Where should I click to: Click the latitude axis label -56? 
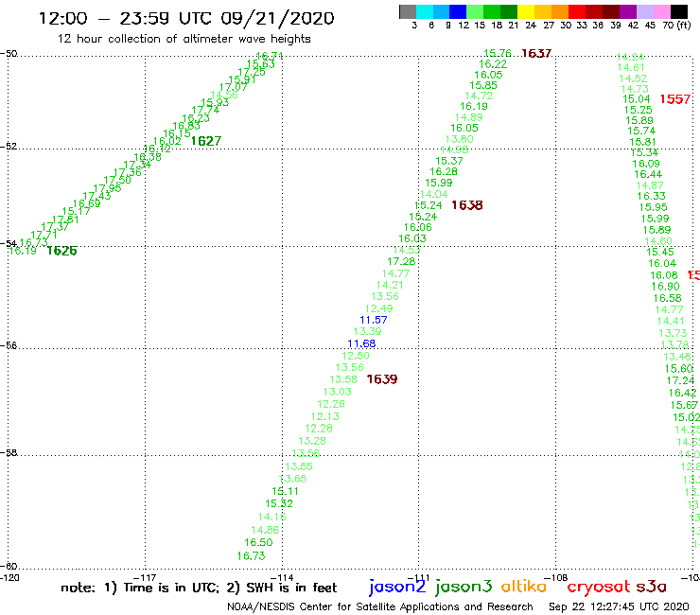(9, 345)
